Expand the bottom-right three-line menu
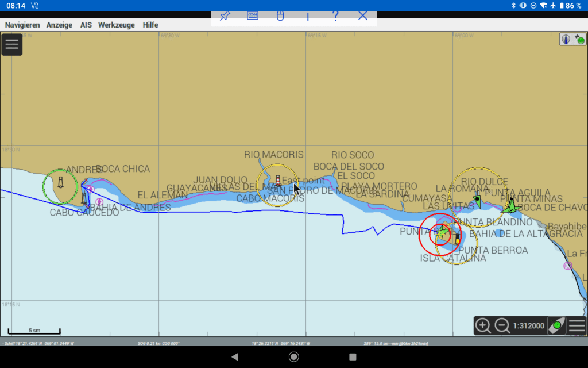588x368 pixels. [x=577, y=326]
